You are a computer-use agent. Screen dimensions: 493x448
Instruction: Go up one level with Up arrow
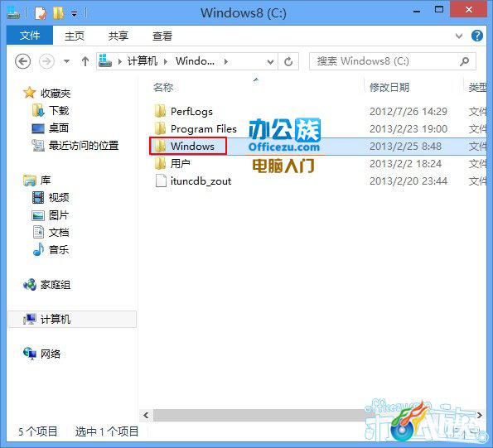click(85, 61)
